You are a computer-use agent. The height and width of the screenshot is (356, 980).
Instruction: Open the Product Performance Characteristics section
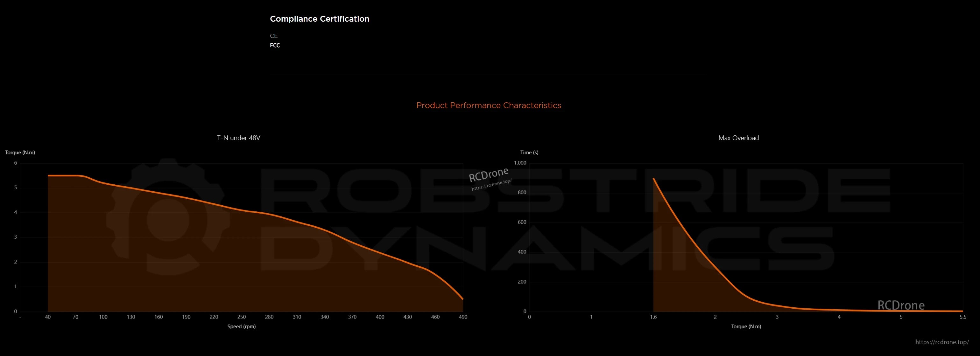tap(489, 105)
